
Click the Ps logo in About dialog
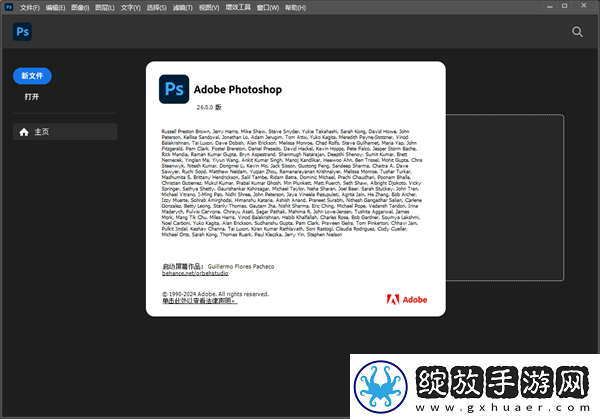tap(174, 89)
